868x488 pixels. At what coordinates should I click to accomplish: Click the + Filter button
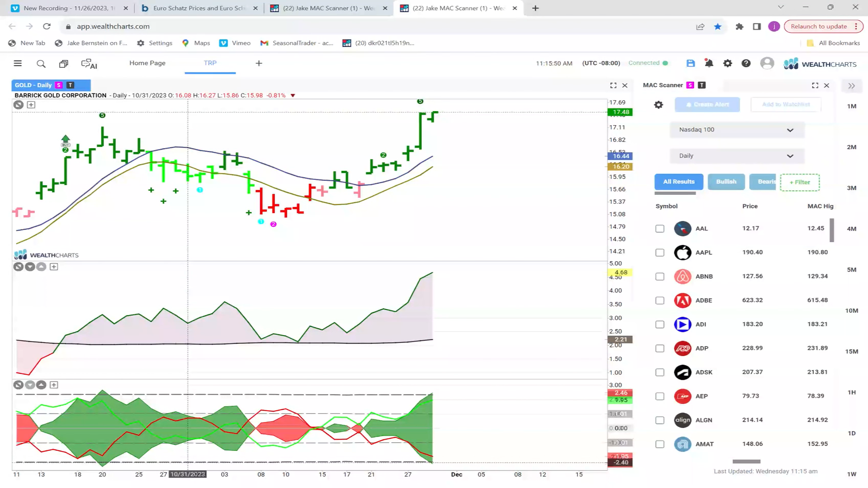800,182
